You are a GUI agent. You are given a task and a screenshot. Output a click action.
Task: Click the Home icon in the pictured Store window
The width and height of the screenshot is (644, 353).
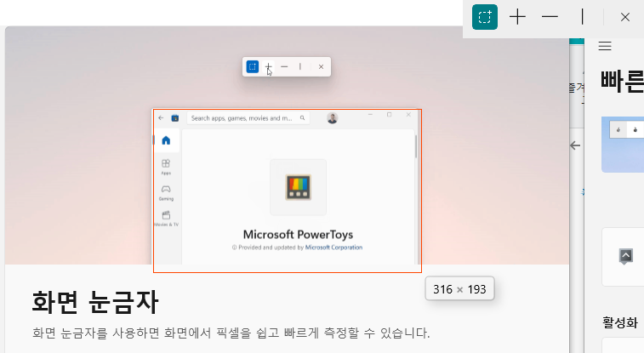166,140
